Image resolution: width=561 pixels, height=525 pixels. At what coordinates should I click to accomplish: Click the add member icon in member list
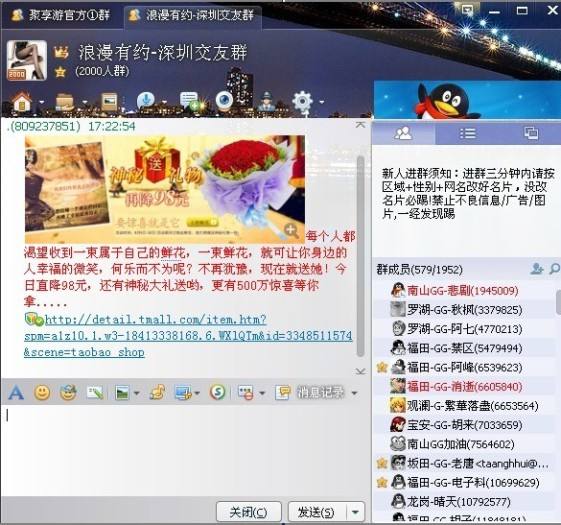coord(537,269)
